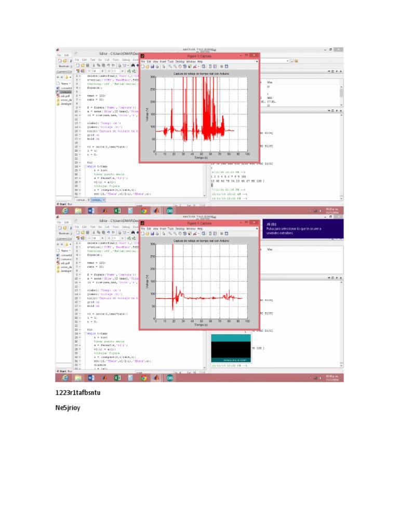399x532 pixels.
Task: Select Zoom In tool in lower Figure toolbar
Action: [170, 233]
